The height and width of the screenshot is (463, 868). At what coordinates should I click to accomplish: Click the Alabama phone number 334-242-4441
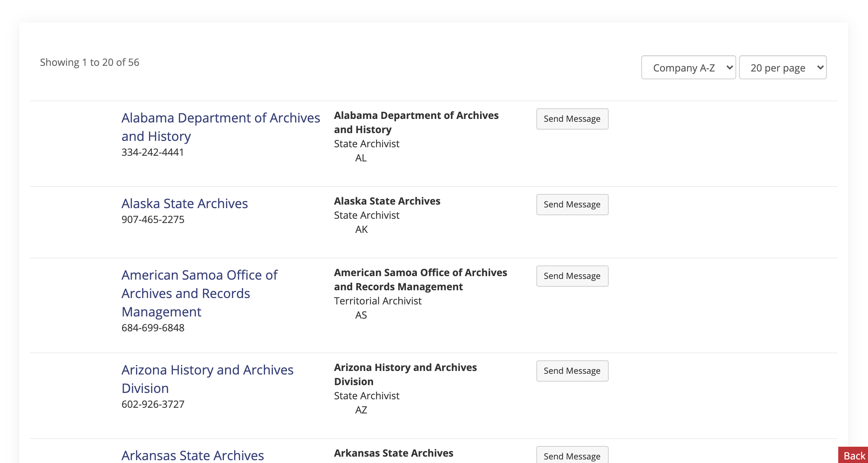pos(152,152)
